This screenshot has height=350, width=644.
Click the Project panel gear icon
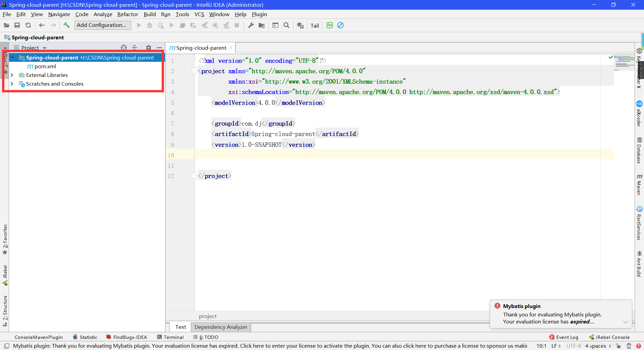click(149, 48)
